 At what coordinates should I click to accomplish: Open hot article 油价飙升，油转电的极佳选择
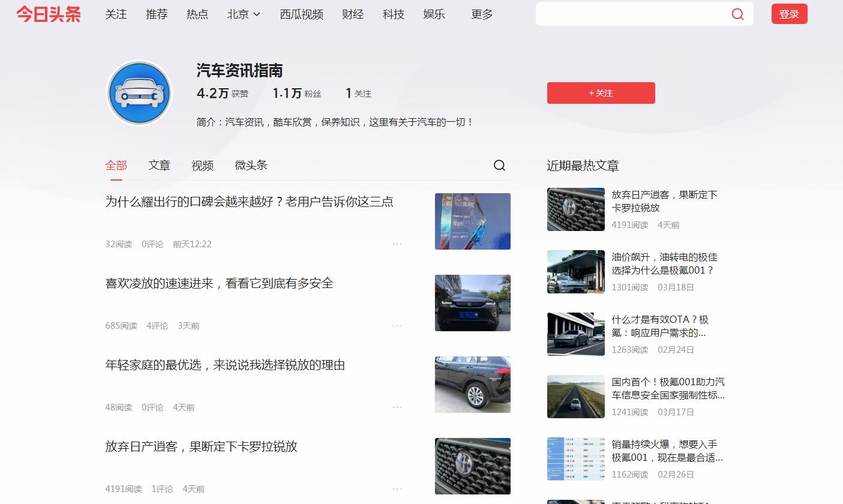pyautogui.click(x=664, y=263)
